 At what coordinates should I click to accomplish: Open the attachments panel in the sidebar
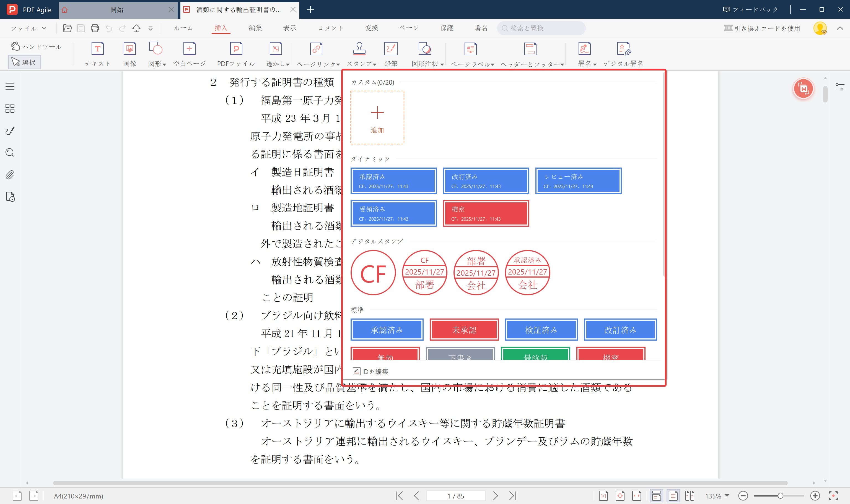pos(9,175)
